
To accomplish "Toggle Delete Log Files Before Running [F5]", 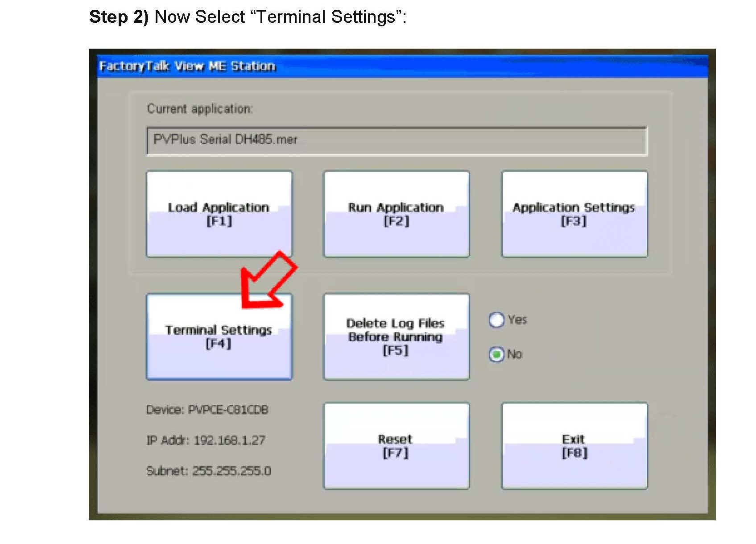I will click(396, 337).
